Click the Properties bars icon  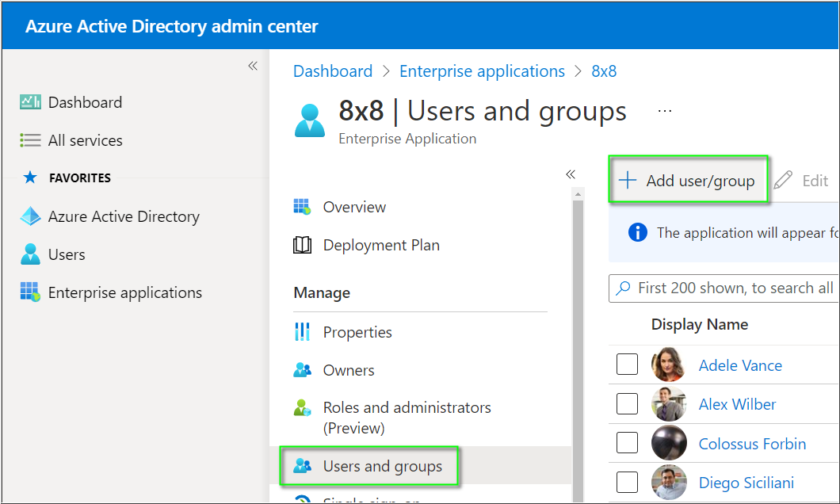point(302,332)
